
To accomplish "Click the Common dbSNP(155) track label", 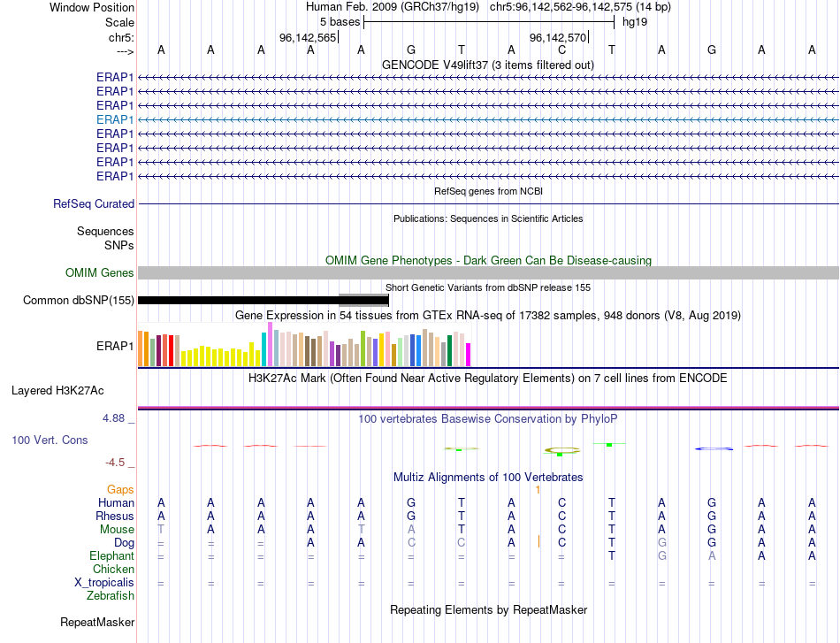I will click(x=78, y=300).
